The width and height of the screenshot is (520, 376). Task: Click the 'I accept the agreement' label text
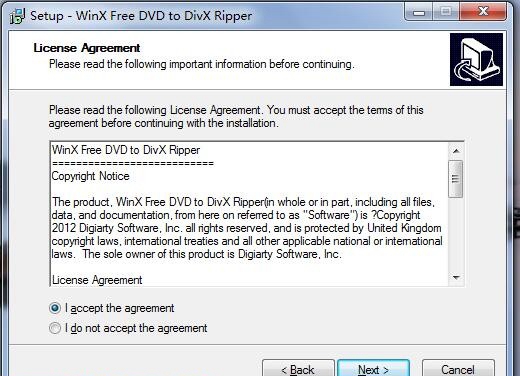120,308
